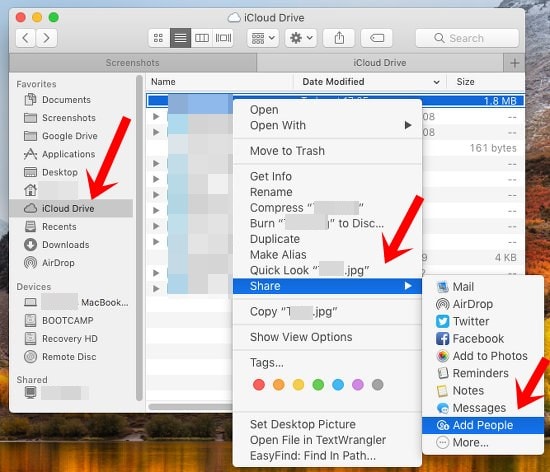Choose Move to Trash

pyautogui.click(x=327, y=151)
